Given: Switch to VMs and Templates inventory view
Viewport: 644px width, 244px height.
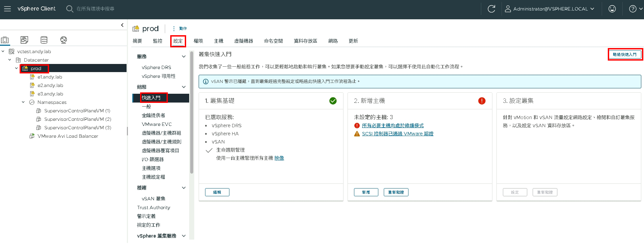Looking at the screenshot, I should (24, 40).
